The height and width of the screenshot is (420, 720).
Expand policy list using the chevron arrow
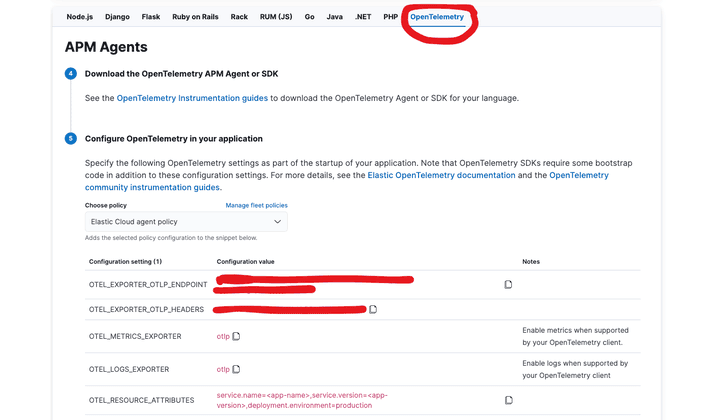point(277,221)
